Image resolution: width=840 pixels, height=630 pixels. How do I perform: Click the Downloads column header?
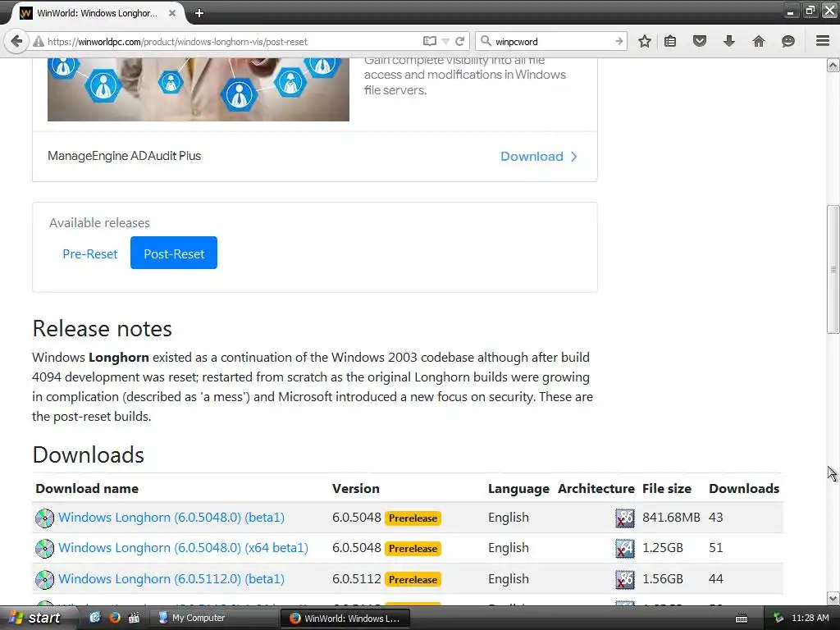point(743,489)
